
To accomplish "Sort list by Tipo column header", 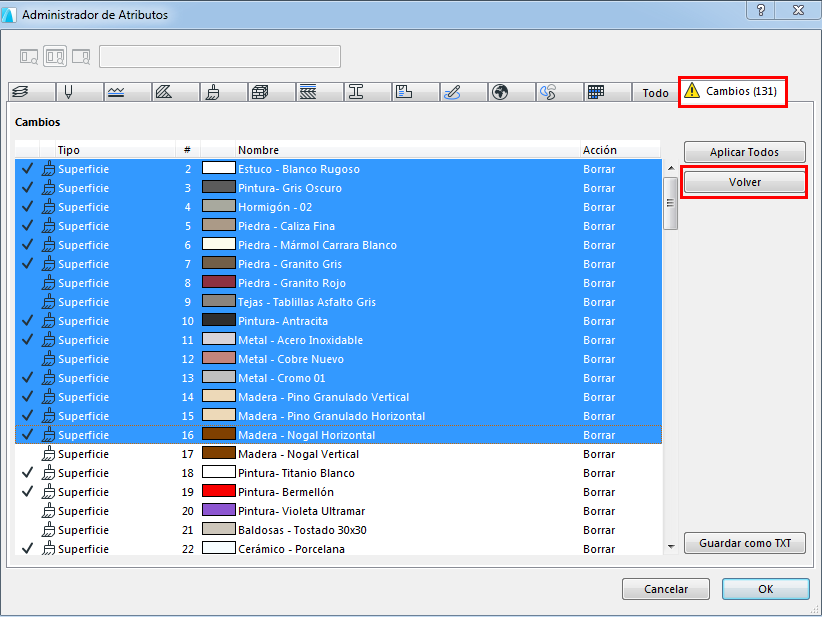I will 115,150.
